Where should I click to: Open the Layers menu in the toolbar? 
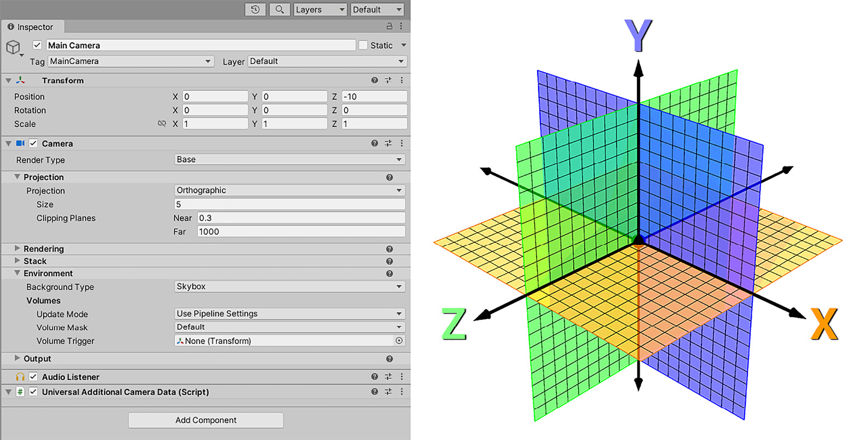[320, 9]
